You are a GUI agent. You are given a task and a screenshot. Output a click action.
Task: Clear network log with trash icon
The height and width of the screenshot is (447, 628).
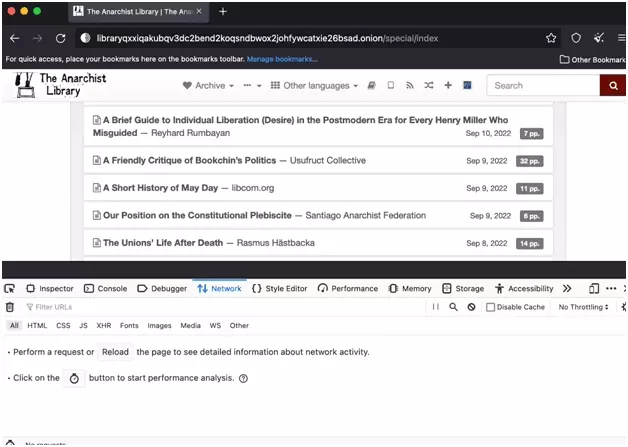click(x=10, y=307)
